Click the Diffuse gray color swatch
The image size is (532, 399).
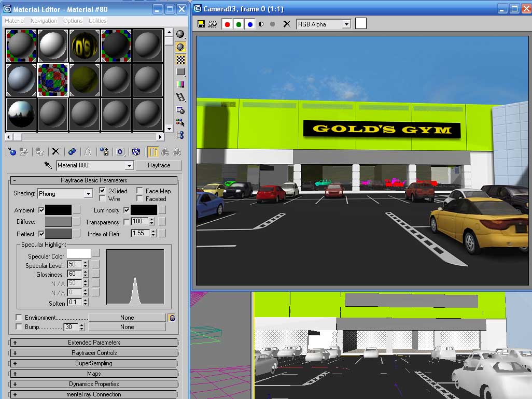[59, 222]
